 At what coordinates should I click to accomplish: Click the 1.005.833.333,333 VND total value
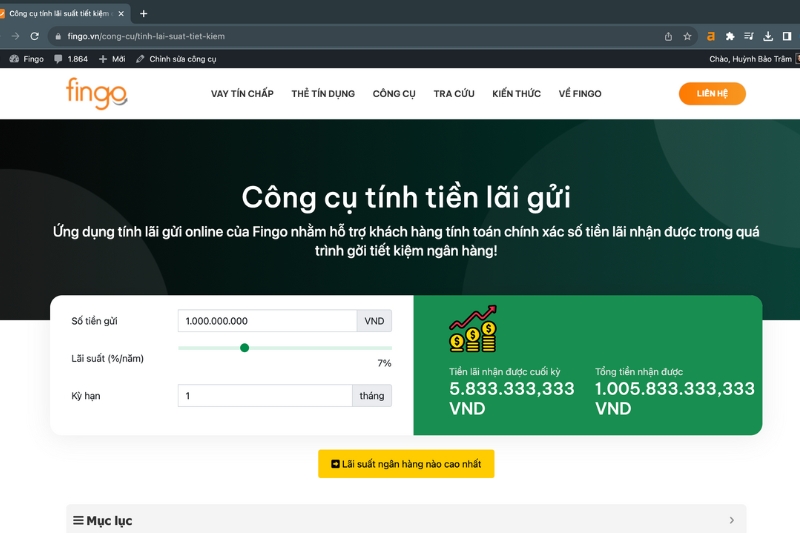[674, 398]
